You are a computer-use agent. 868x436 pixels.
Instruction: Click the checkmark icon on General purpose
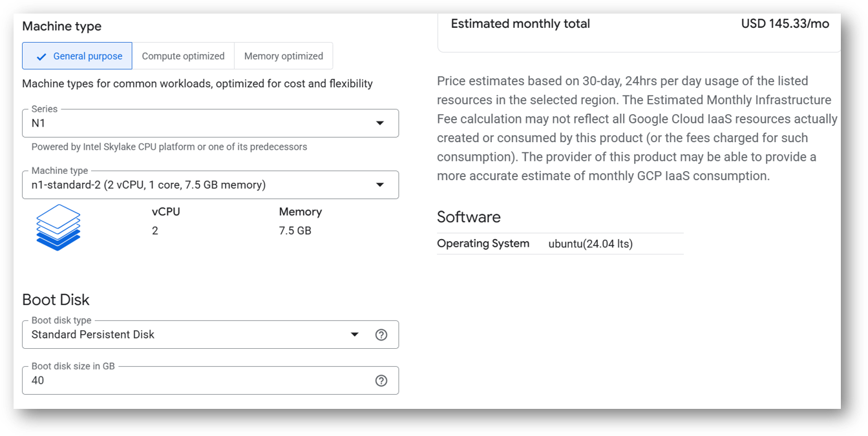[41, 57]
